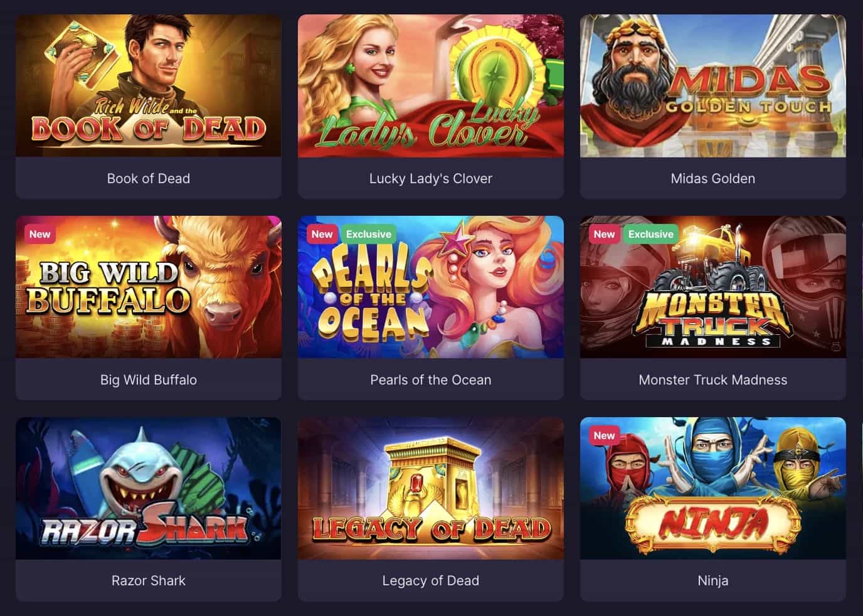863x616 pixels.
Task: Open the Book of Dead game thumbnail
Action: point(149,85)
